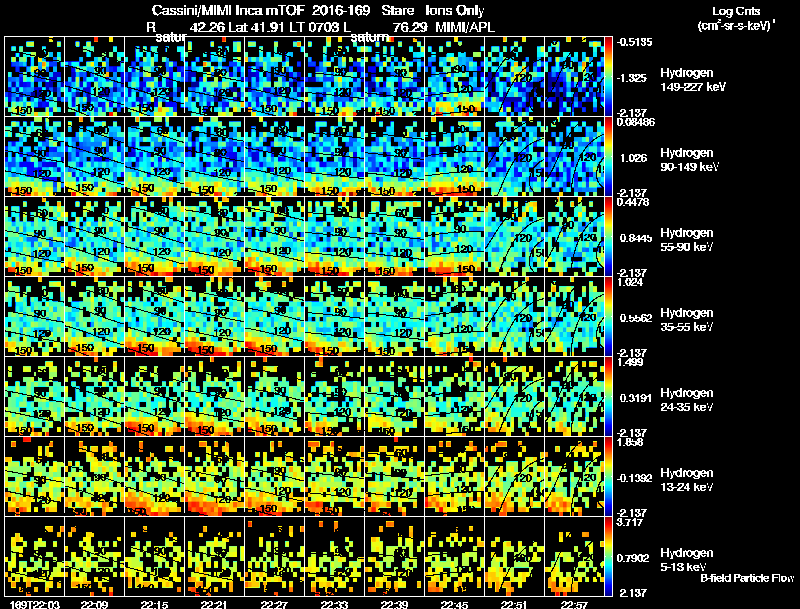Viewport: 800px width, 609px height.
Task: Click the color bar beside 5-13 keV row
Action: 609,557
